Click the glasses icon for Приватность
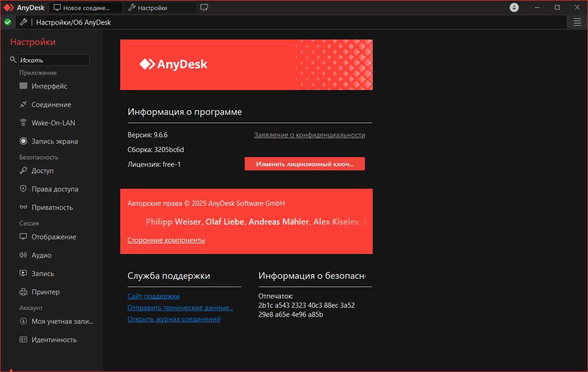The width and height of the screenshot is (588, 372). (23, 208)
